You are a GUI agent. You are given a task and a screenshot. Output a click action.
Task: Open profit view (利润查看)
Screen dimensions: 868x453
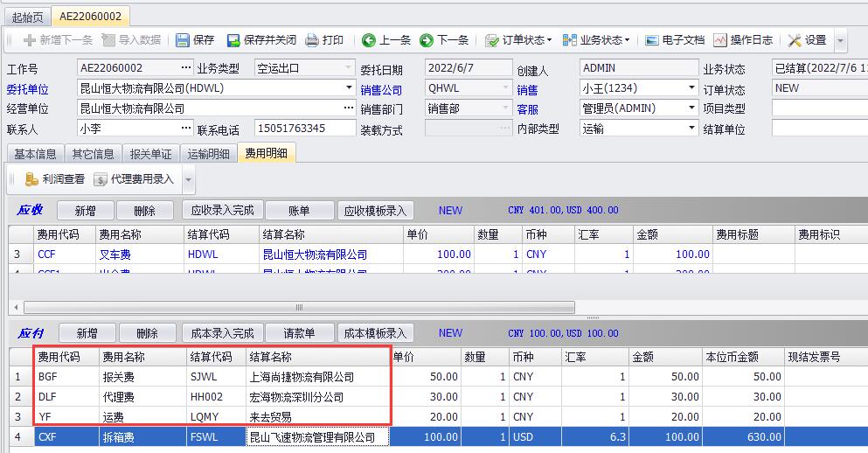click(55, 179)
